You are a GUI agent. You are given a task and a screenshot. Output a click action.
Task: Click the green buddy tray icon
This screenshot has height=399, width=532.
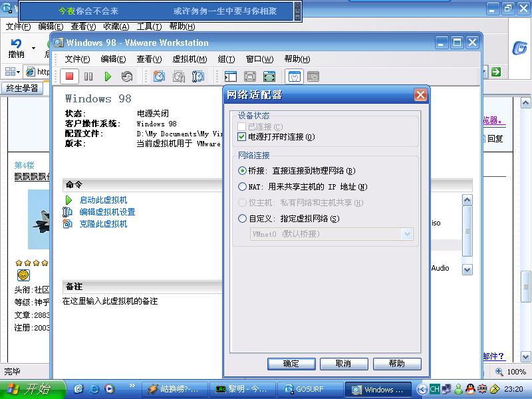pyautogui.click(x=459, y=389)
